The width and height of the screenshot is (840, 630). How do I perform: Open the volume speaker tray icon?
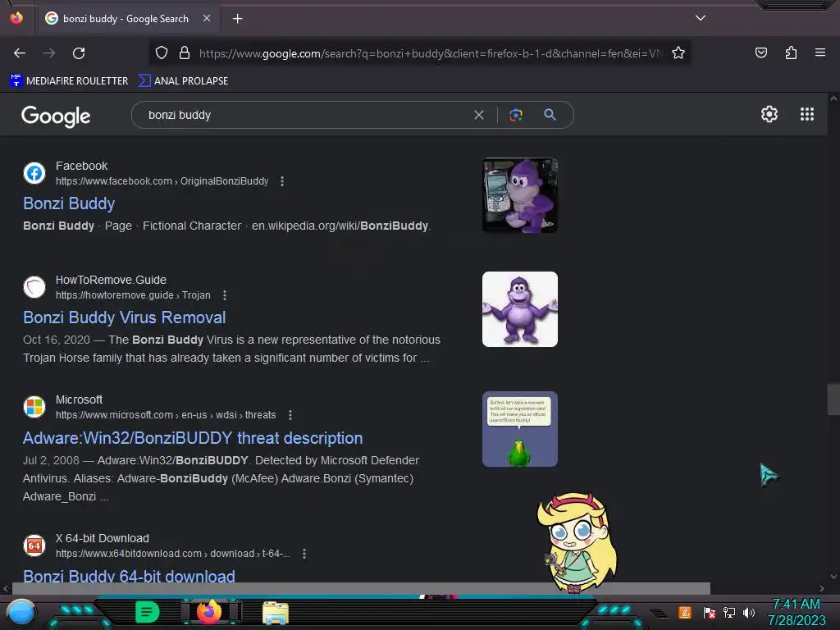[x=749, y=612]
